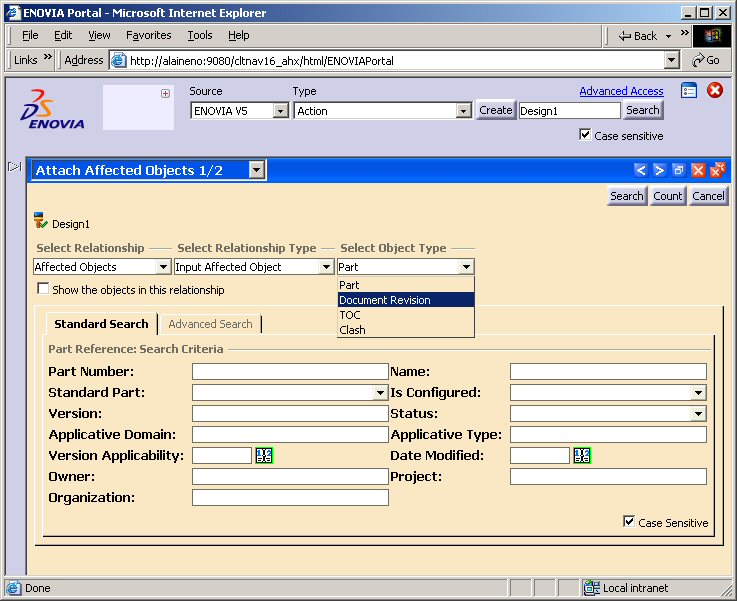737x601 pixels.
Task: Click the ENOVIA logo
Action: (52, 109)
